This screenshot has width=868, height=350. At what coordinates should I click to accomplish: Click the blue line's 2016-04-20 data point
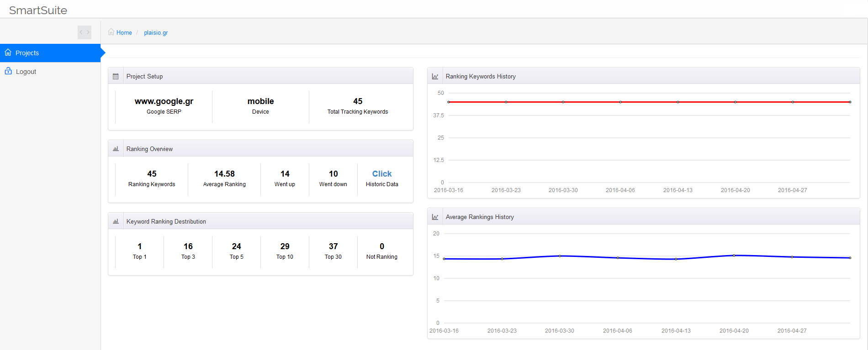[x=734, y=256]
